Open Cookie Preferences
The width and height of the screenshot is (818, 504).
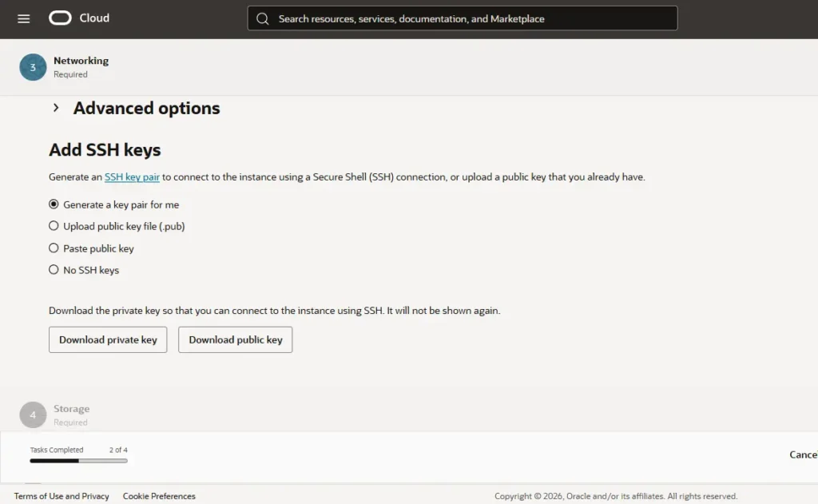click(x=158, y=495)
